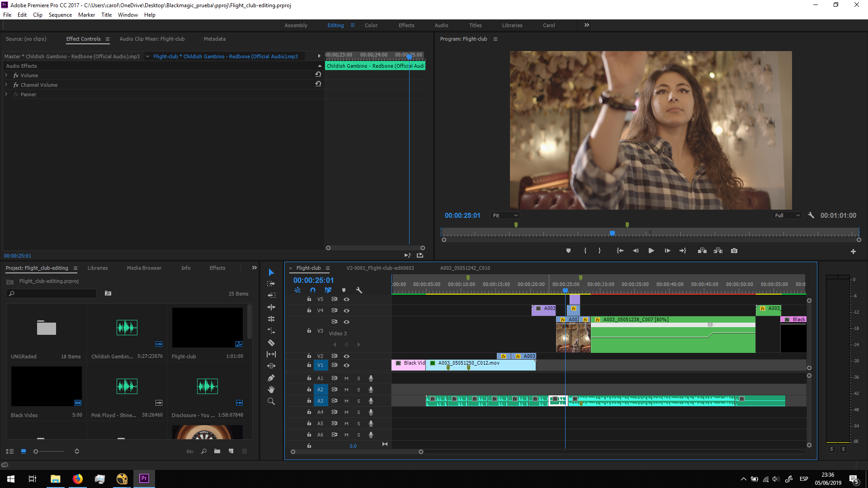Open the Media Browser panel tab
The width and height of the screenshot is (868, 488).
144,268
